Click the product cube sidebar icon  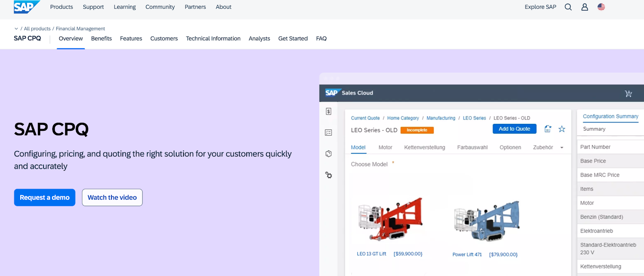click(x=328, y=154)
